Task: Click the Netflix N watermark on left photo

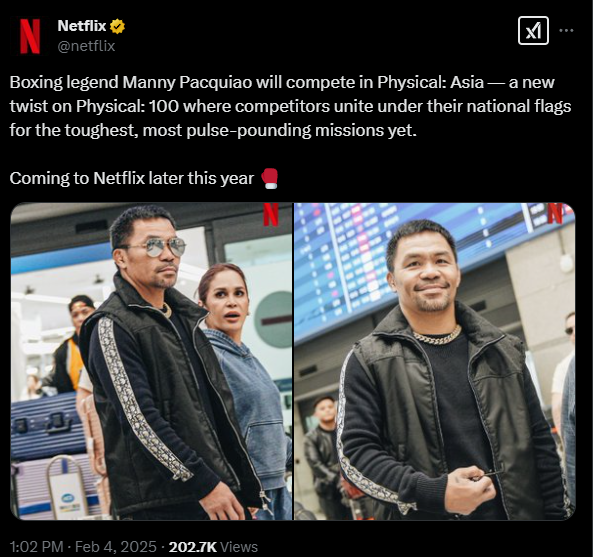Action: 271,214
